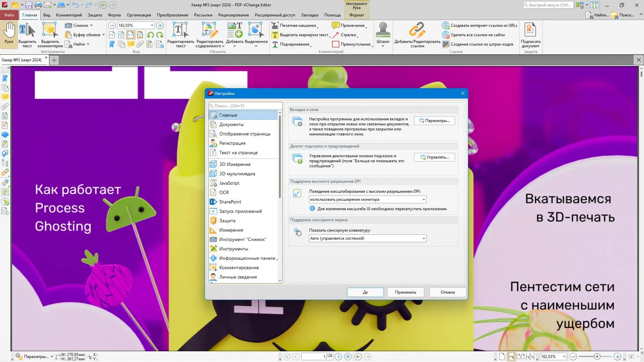Click Edit Text (Редактировать текст) icon
Viewport: 644px width, 362px height.
coord(180,30)
